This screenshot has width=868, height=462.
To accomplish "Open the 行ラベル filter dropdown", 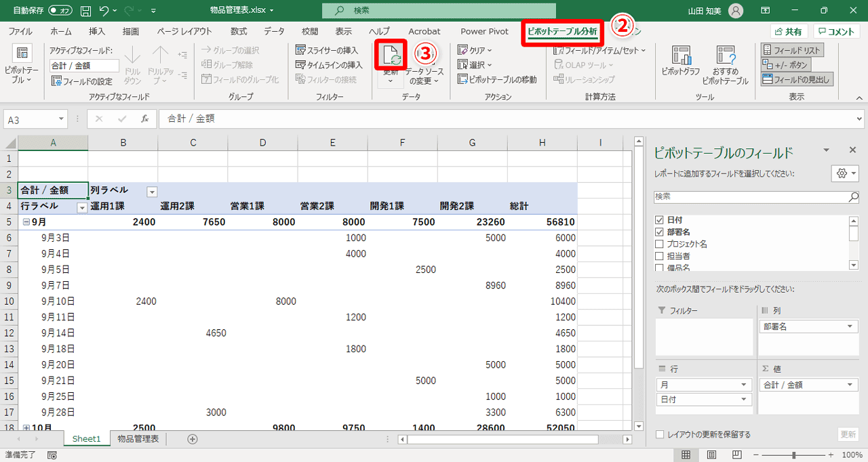I will click(x=82, y=208).
